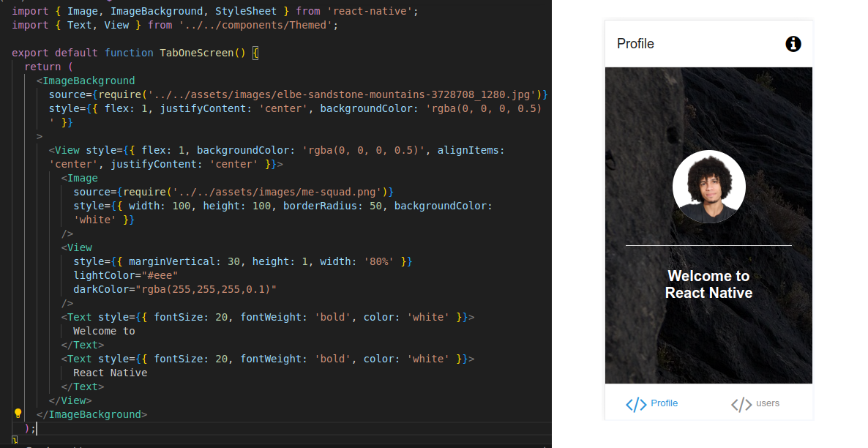This screenshot has width=868, height=448.
Task: Click the 'React Native' text line in code
Action: click(x=111, y=373)
